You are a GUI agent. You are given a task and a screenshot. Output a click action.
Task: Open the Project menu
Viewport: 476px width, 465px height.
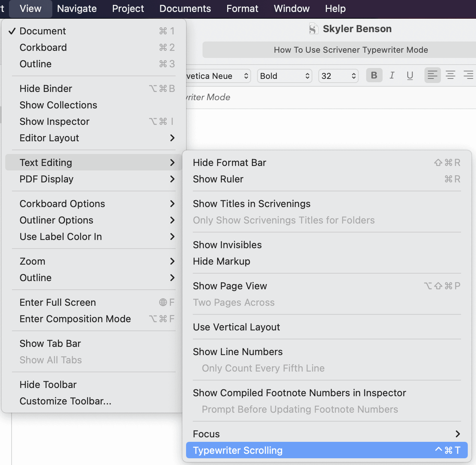[128, 9]
